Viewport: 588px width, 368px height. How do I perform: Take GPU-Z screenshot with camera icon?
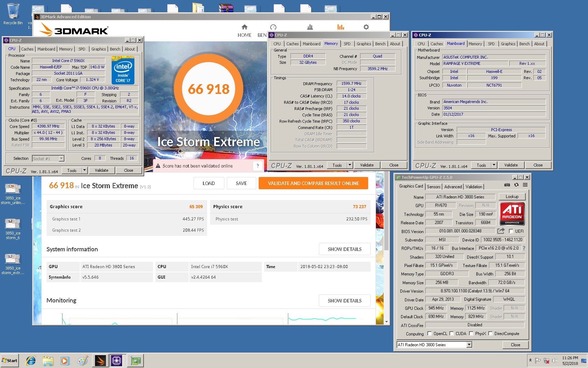507,185
